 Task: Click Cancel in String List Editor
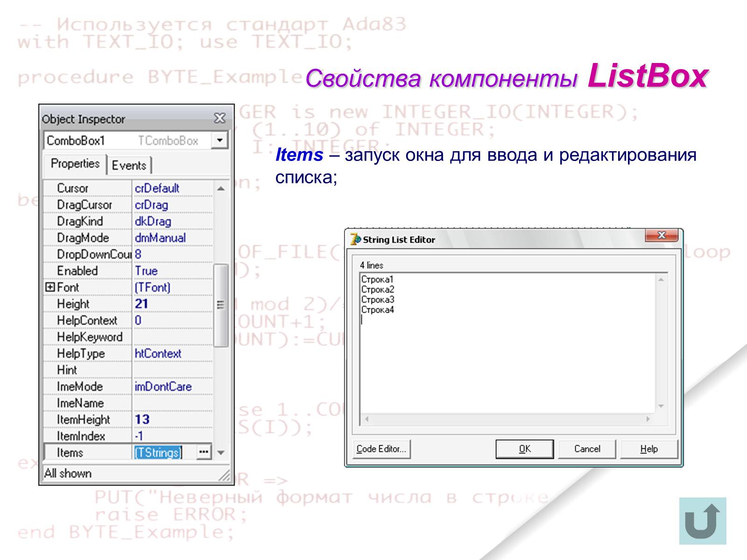tap(587, 449)
